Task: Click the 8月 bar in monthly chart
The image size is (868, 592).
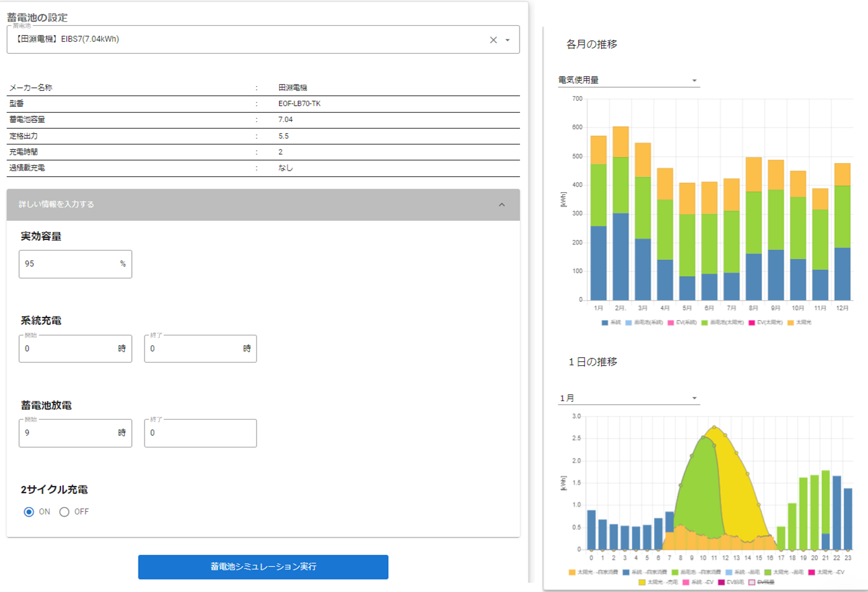Action: click(753, 228)
